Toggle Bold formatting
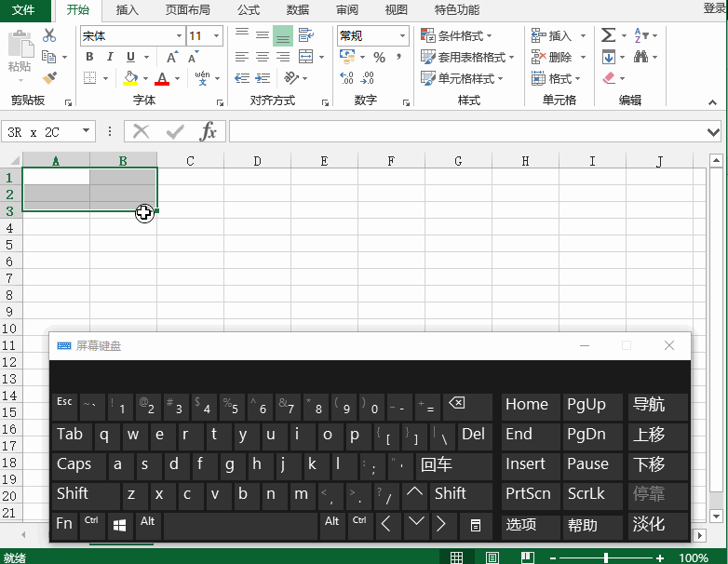 [x=89, y=57]
